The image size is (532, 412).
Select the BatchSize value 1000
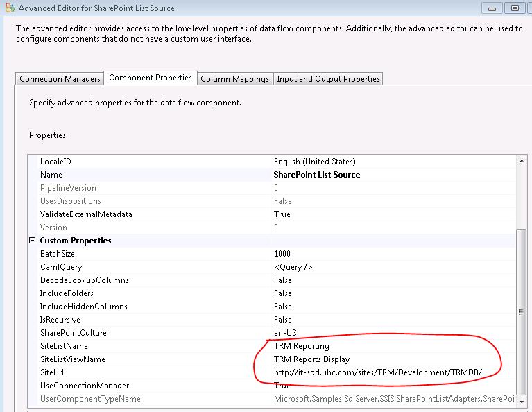click(282, 254)
